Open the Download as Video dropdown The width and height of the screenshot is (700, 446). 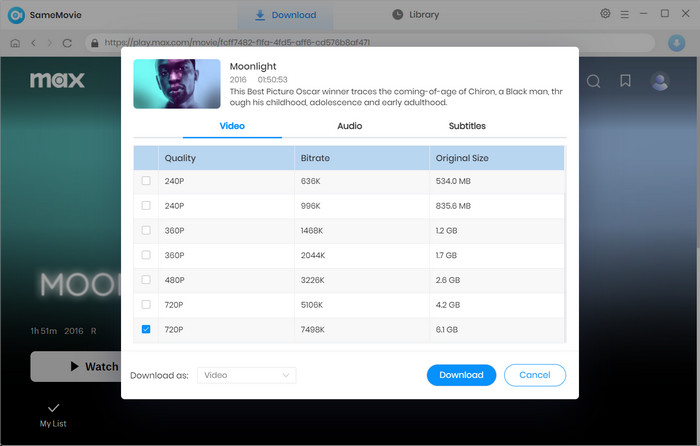(x=246, y=375)
